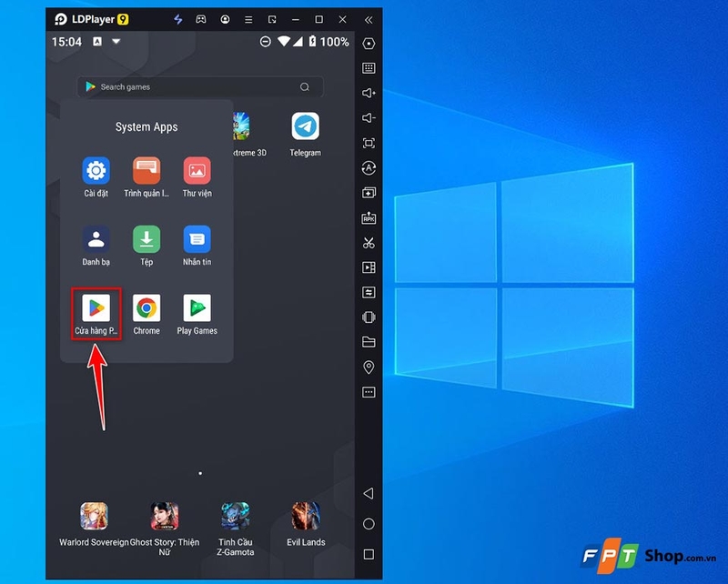Tap the Android home circle button

(369, 524)
